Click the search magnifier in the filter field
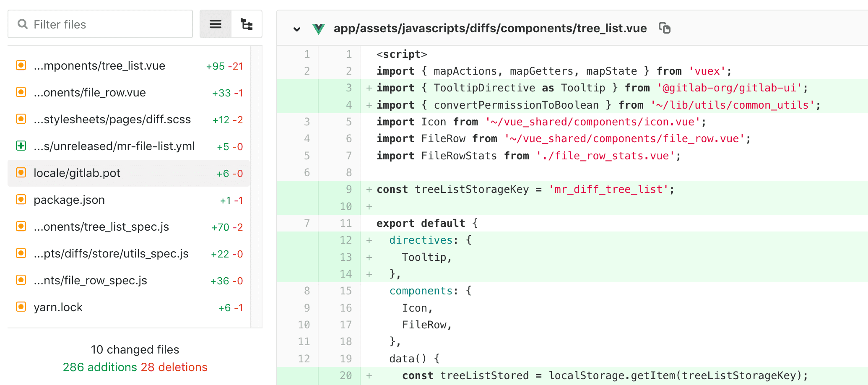Image resolution: width=868 pixels, height=385 pixels. coord(23,24)
